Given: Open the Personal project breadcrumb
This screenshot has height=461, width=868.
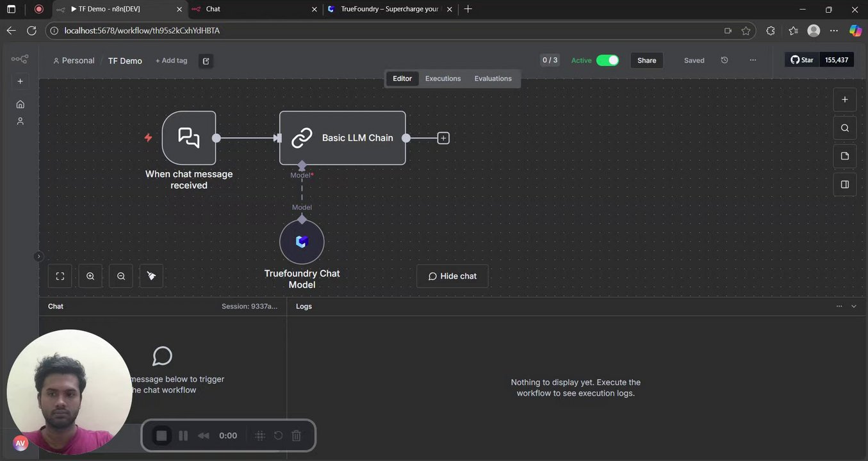Looking at the screenshot, I should 74,61.
